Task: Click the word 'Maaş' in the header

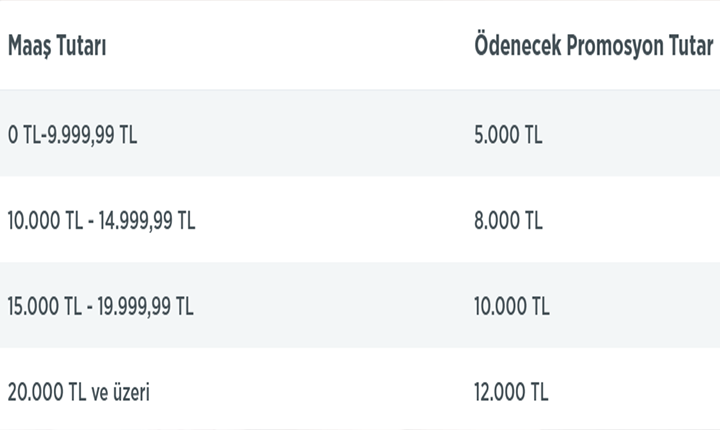Action: [x=30, y=47]
